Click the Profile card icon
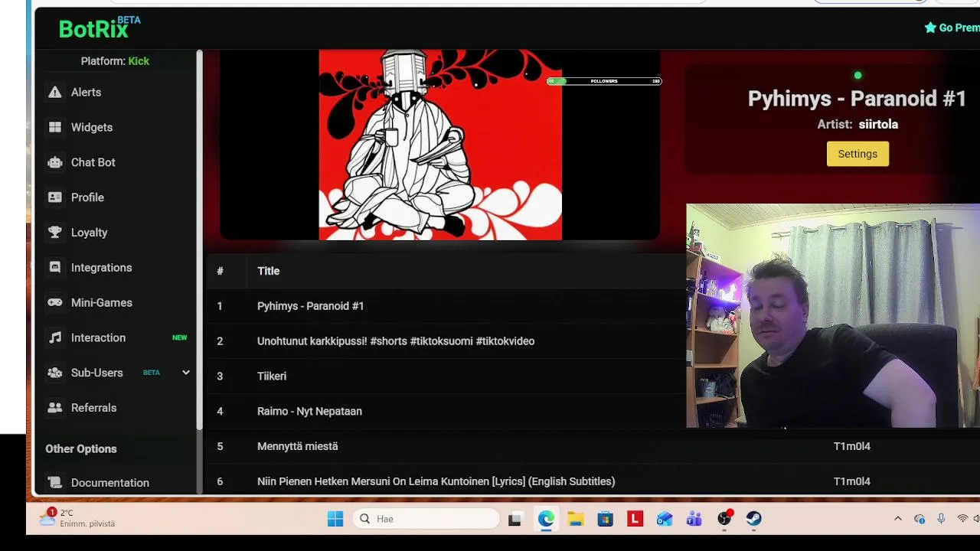The height and width of the screenshot is (551, 980). (55, 197)
